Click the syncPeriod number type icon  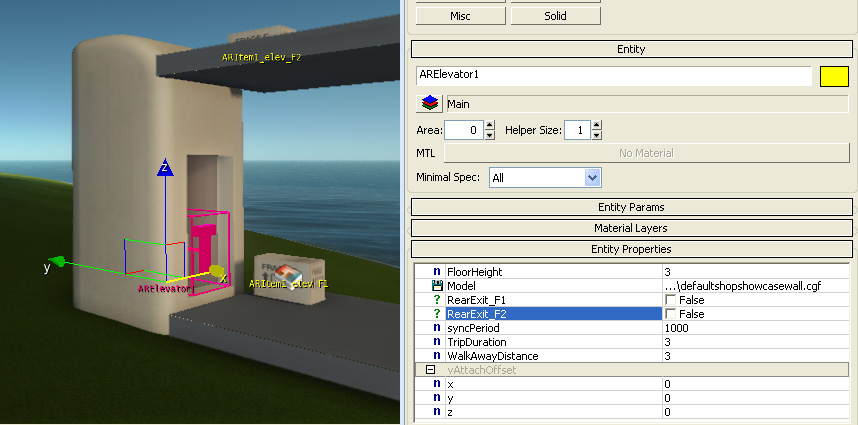coord(437,328)
